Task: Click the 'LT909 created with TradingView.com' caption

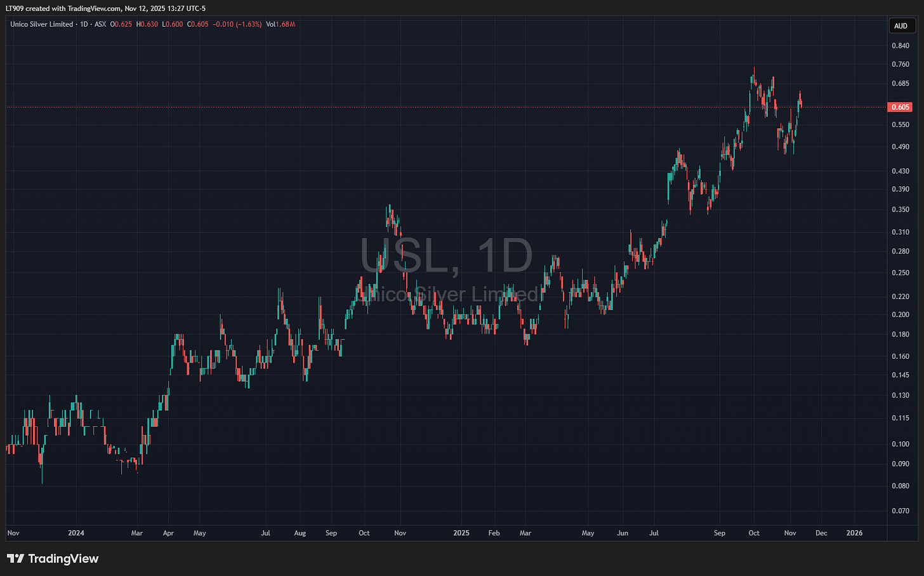Action: pyautogui.click(x=62, y=8)
